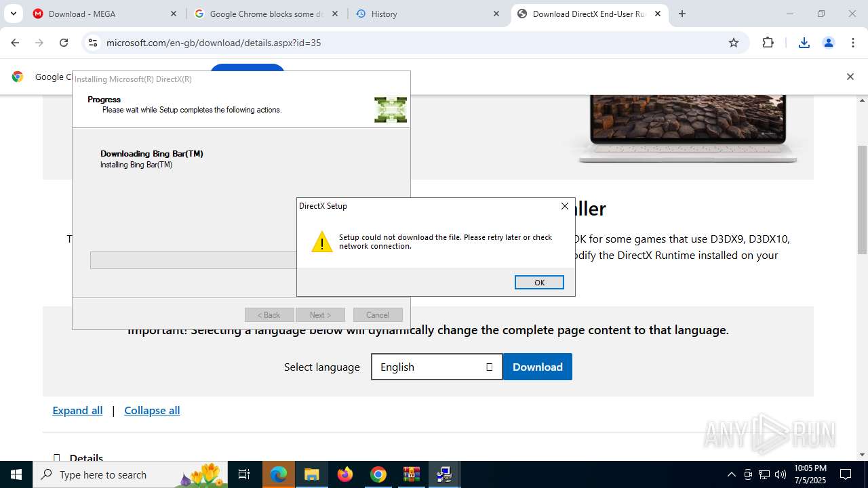Open Task View on the taskbar

coord(244,474)
